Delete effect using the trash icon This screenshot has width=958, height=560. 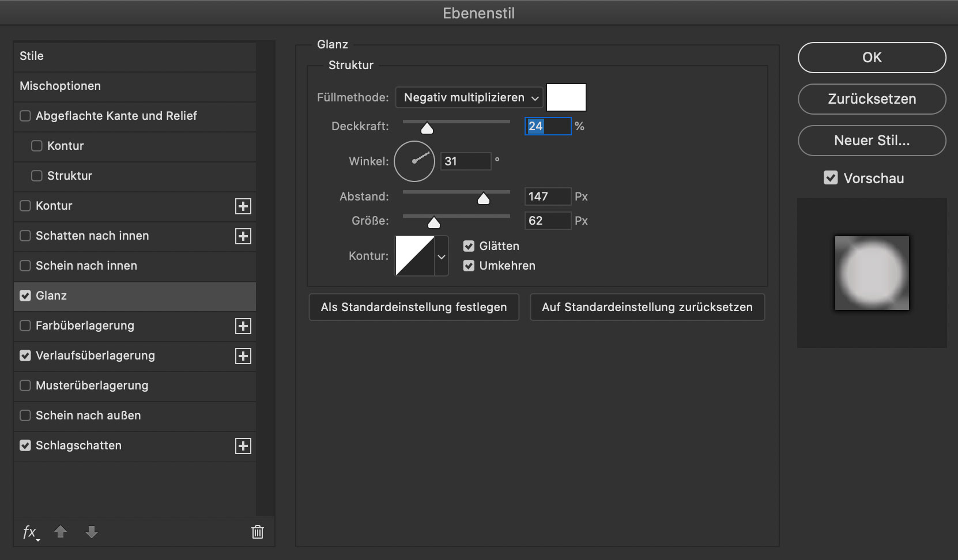tap(258, 532)
